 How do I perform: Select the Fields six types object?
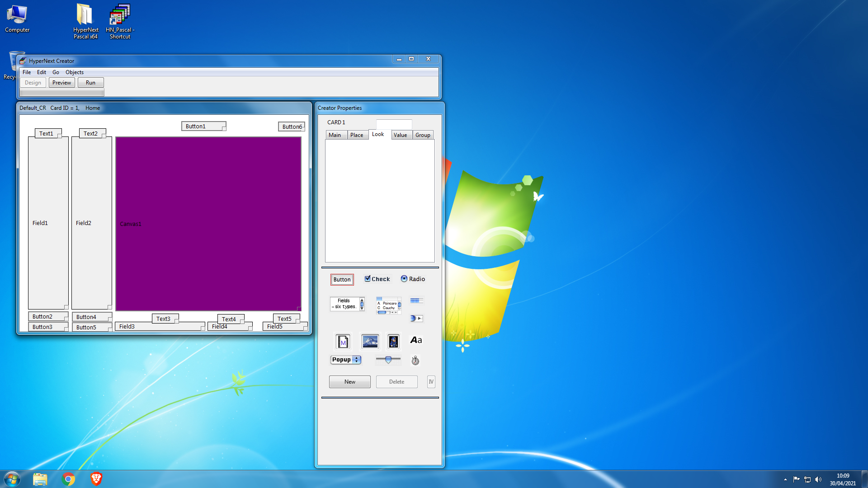pyautogui.click(x=347, y=304)
